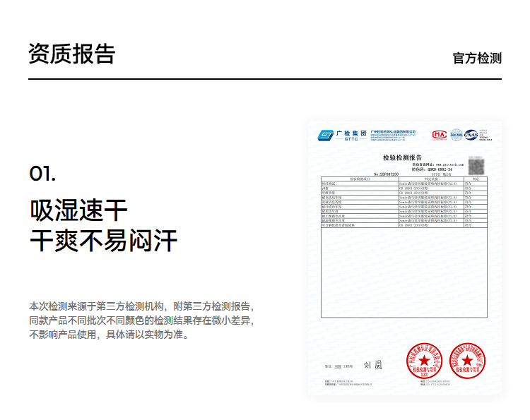This screenshot has height=420, width=530.
Task: Click the red MA certification mark
Action: point(440,135)
